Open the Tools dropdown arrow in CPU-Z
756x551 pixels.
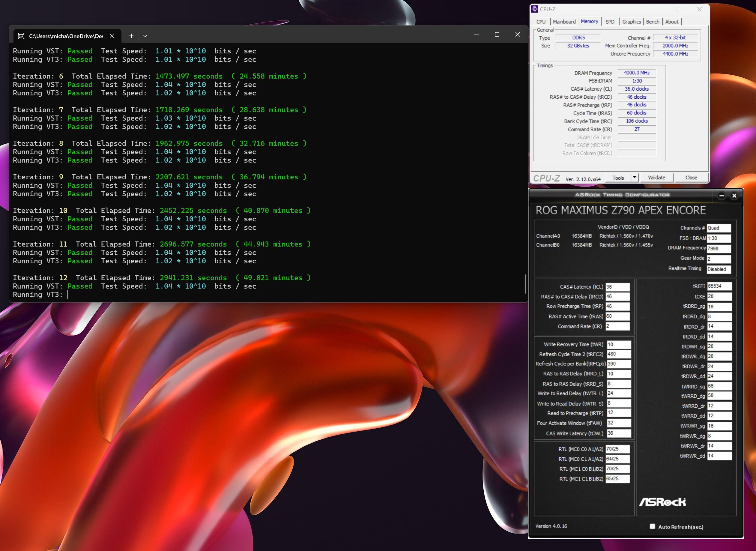tap(635, 178)
